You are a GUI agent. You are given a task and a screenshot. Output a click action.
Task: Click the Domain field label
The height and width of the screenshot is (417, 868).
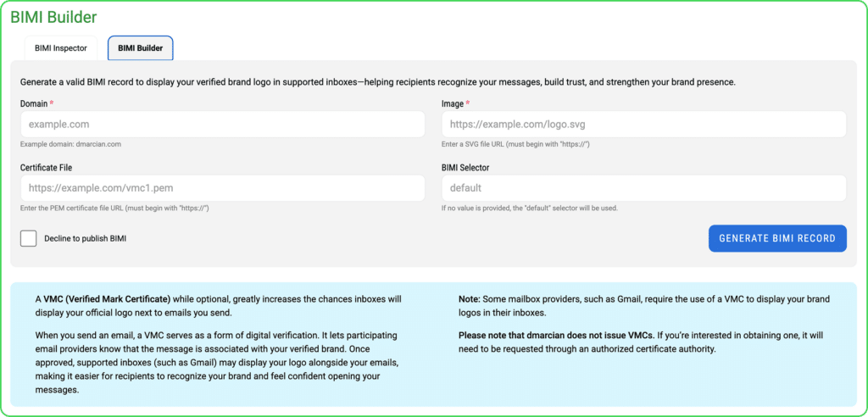point(33,103)
